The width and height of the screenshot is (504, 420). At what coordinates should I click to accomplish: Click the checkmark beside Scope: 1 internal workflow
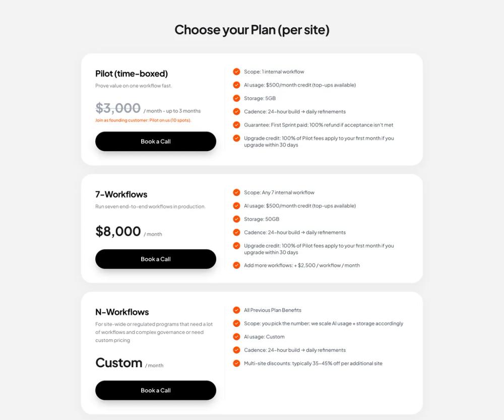pos(236,72)
